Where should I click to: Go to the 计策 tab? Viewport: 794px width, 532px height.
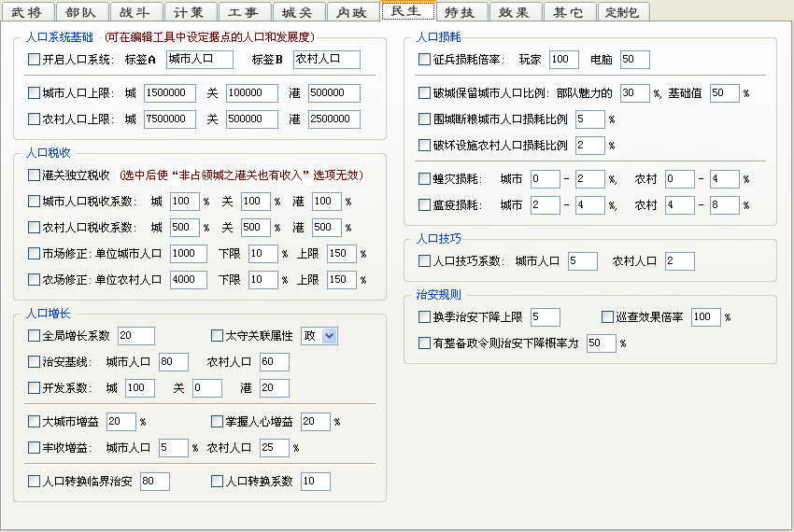click(190, 11)
